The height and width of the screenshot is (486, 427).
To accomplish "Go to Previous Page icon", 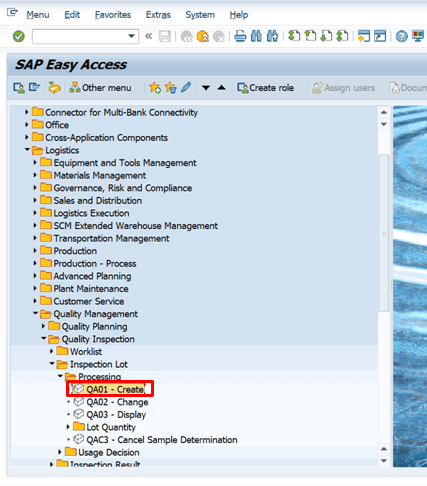I will (x=310, y=36).
